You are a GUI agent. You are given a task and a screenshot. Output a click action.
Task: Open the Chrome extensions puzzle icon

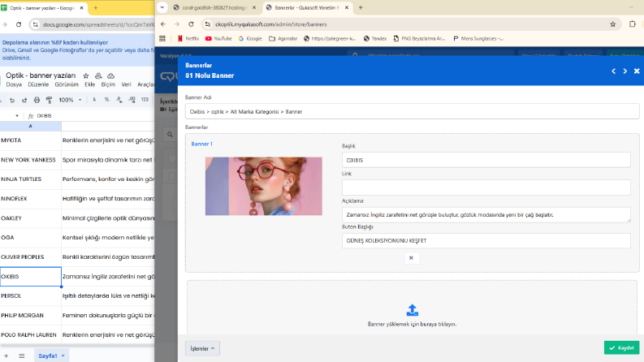click(x=632, y=24)
